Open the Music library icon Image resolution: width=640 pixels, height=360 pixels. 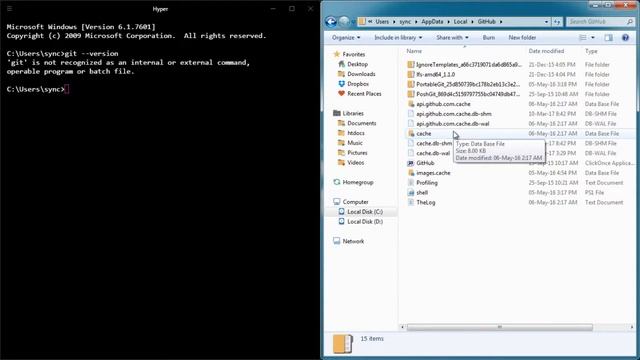(342, 143)
